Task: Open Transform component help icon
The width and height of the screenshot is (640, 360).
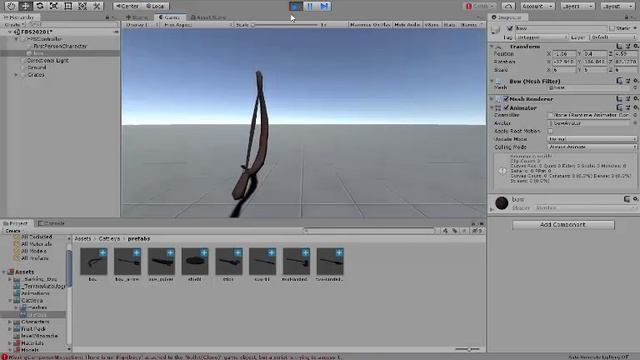Action: pyautogui.click(x=620, y=47)
